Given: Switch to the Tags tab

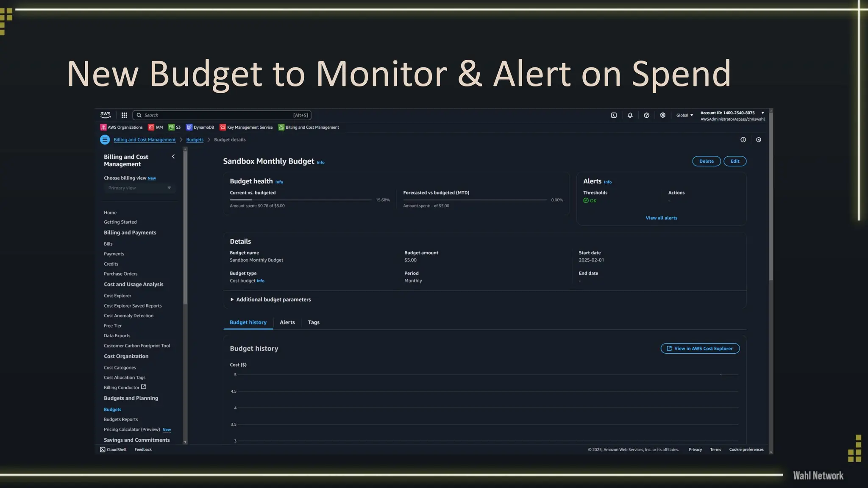Looking at the screenshot, I should (314, 322).
